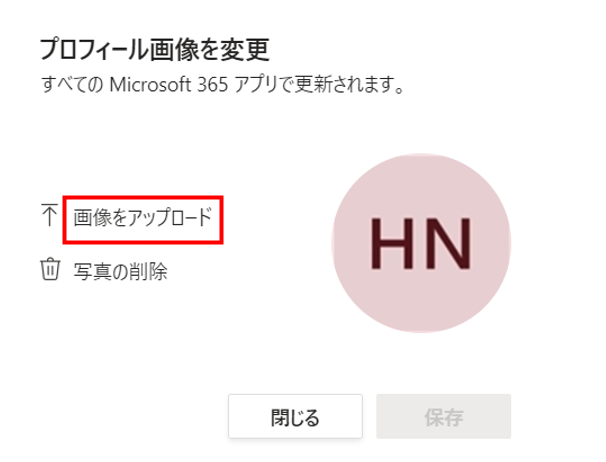Click the arrow icon left of 画像をアップロード

coord(49,215)
